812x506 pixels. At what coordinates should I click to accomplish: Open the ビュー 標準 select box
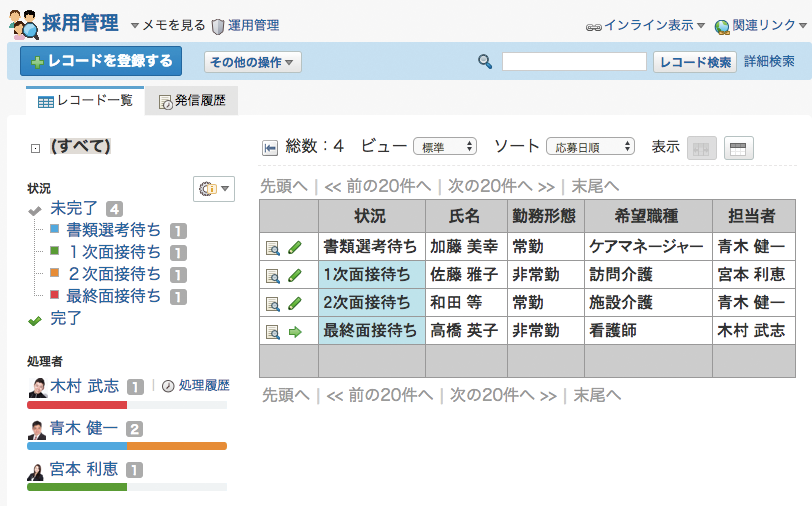445,147
